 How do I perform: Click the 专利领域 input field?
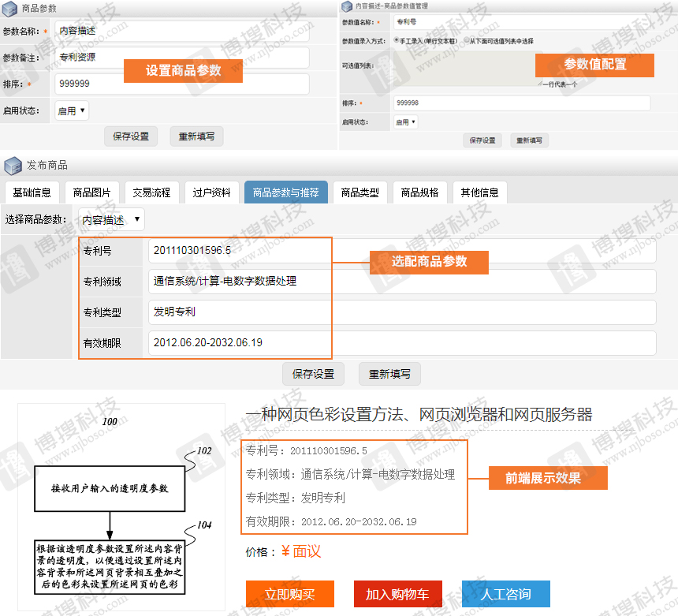pyautogui.click(x=401, y=282)
